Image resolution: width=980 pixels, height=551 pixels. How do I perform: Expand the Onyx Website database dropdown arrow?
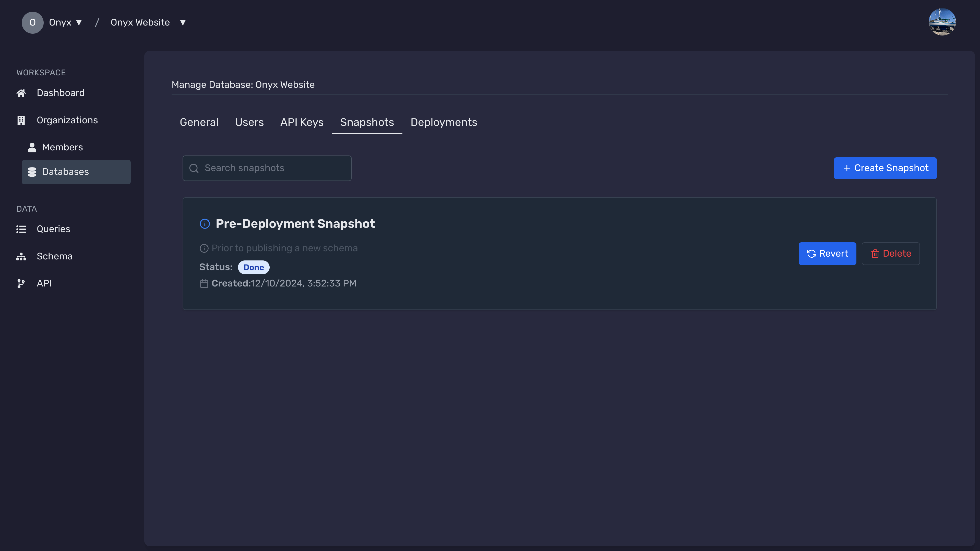click(183, 22)
